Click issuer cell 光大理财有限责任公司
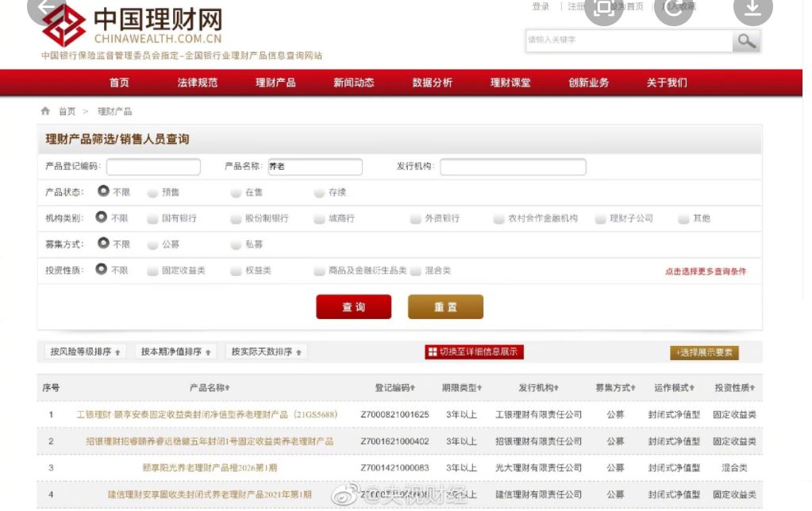The height and width of the screenshot is (511, 812). point(539,468)
